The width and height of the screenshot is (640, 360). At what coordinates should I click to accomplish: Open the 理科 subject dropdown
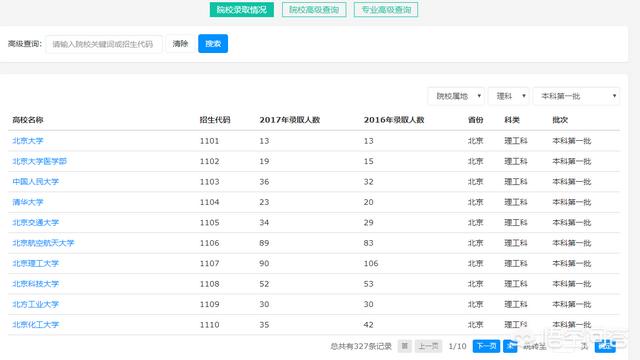(x=509, y=96)
